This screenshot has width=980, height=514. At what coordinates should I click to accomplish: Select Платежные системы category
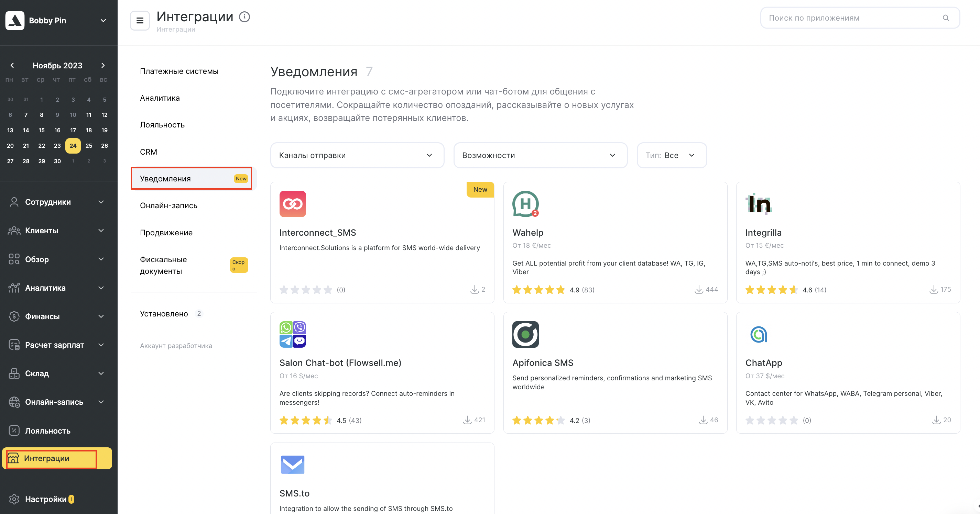[194, 71]
